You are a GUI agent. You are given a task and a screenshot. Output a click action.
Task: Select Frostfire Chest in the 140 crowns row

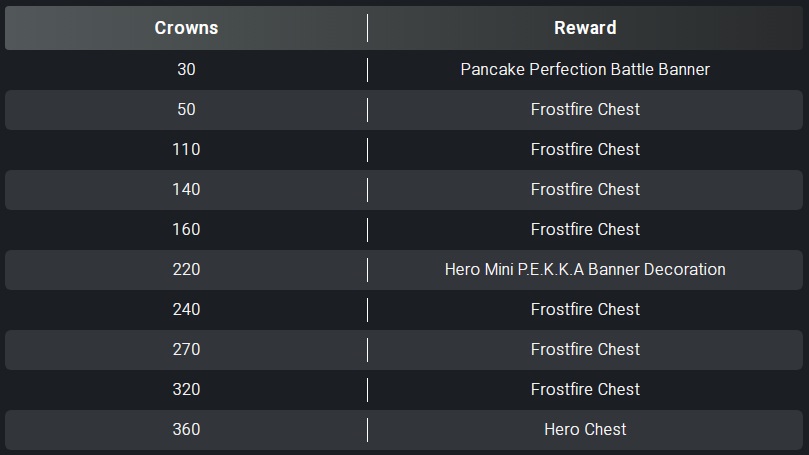tap(585, 189)
